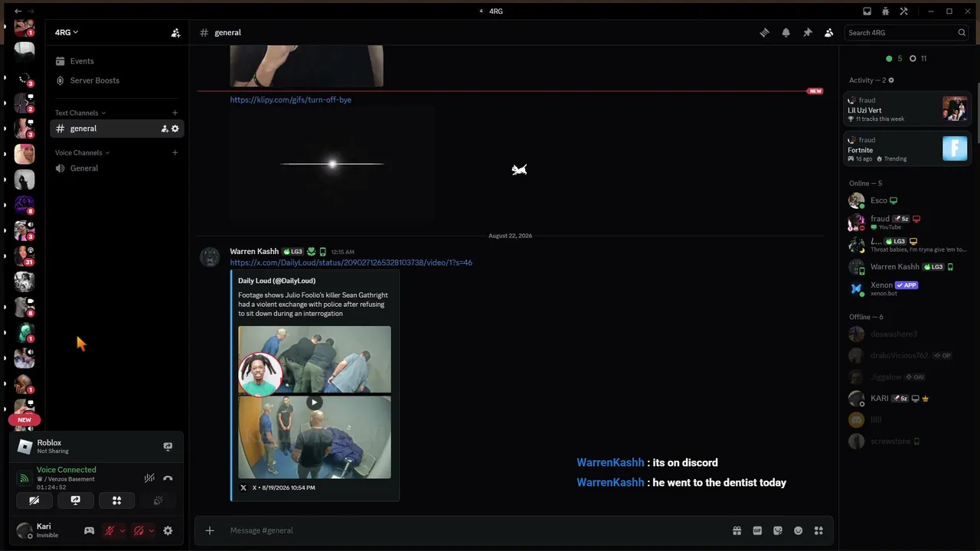Select the Xenon APP bot member
This screenshot has height=551, width=980.
907,289
